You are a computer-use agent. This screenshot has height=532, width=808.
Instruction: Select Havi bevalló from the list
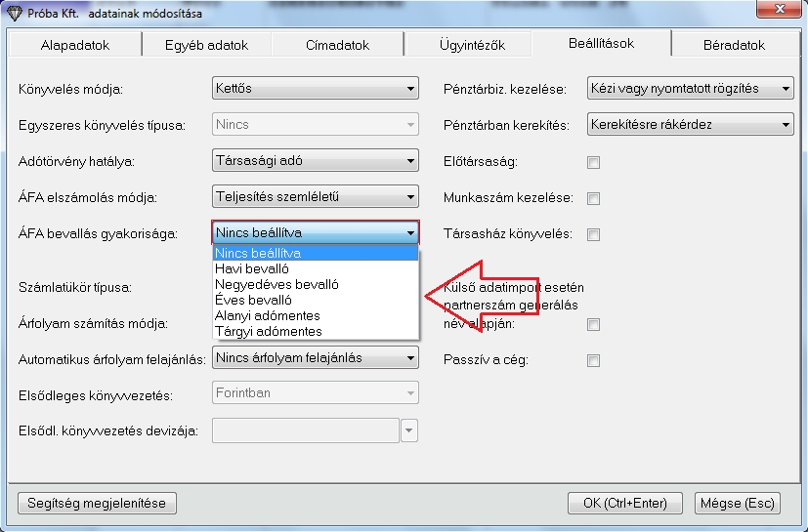[x=252, y=268]
